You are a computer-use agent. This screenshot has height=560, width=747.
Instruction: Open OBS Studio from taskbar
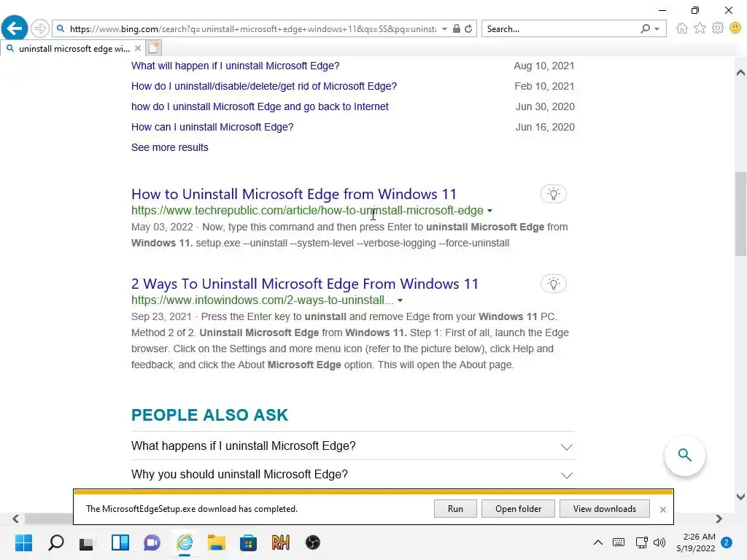(x=312, y=542)
